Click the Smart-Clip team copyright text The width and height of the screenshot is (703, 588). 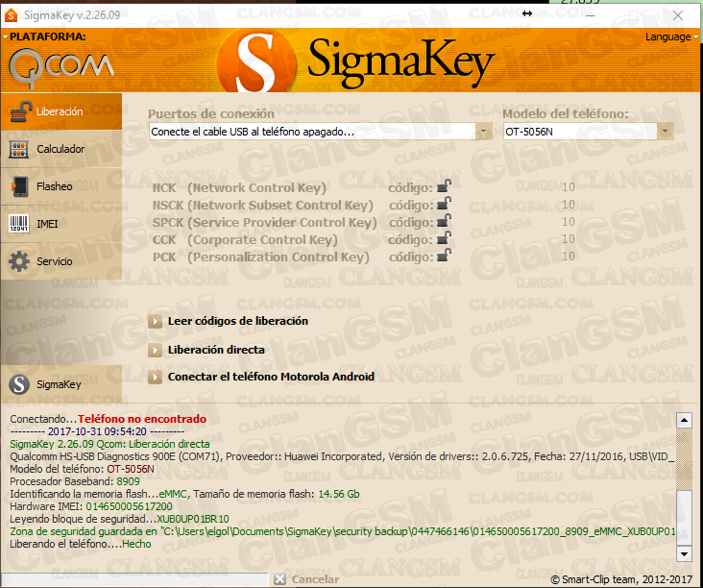coord(621,579)
